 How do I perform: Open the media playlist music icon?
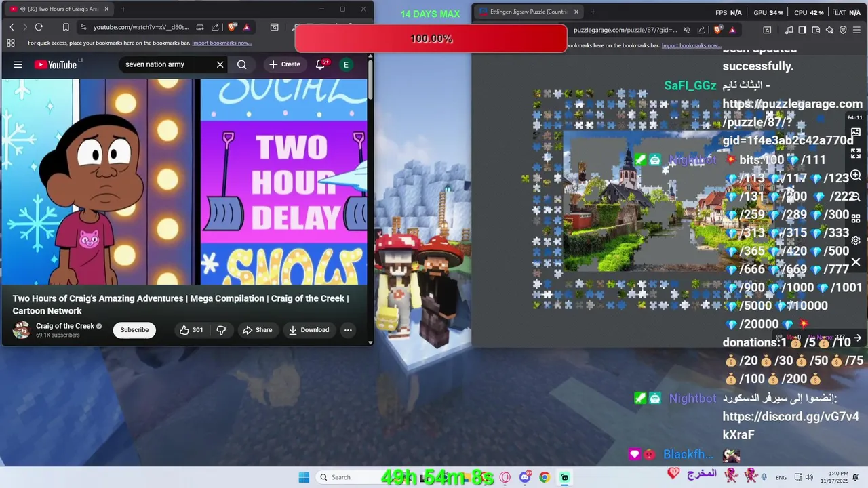click(x=789, y=30)
